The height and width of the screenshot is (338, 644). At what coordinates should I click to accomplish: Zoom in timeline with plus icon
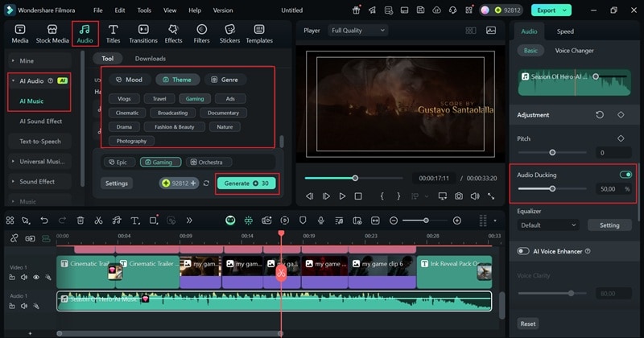[x=456, y=221]
